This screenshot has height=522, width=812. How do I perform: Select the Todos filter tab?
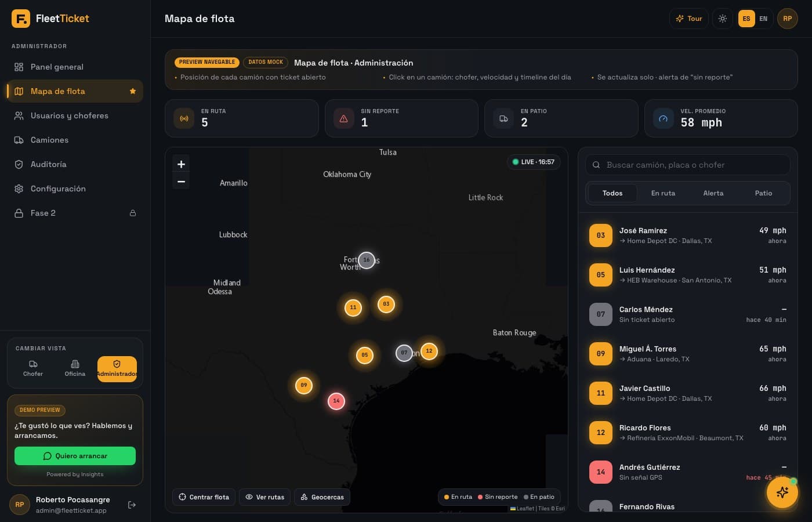click(x=612, y=193)
